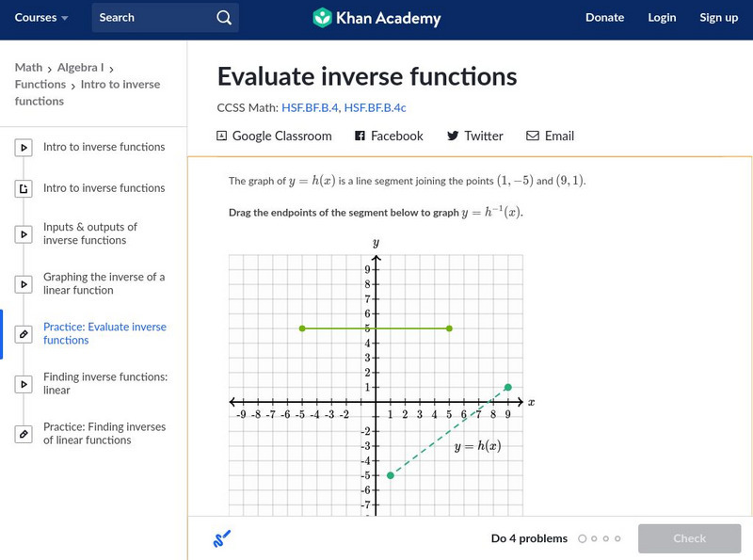This screenshot has width=753, height=560.
Task: Open Graphing the inverse video lesson
Action: [x=104, y=283]
